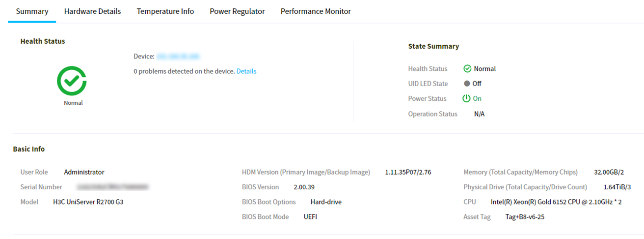
Task: Click the HDM Version value 1.11.35P07/2.76
Action: coord(408,172)
